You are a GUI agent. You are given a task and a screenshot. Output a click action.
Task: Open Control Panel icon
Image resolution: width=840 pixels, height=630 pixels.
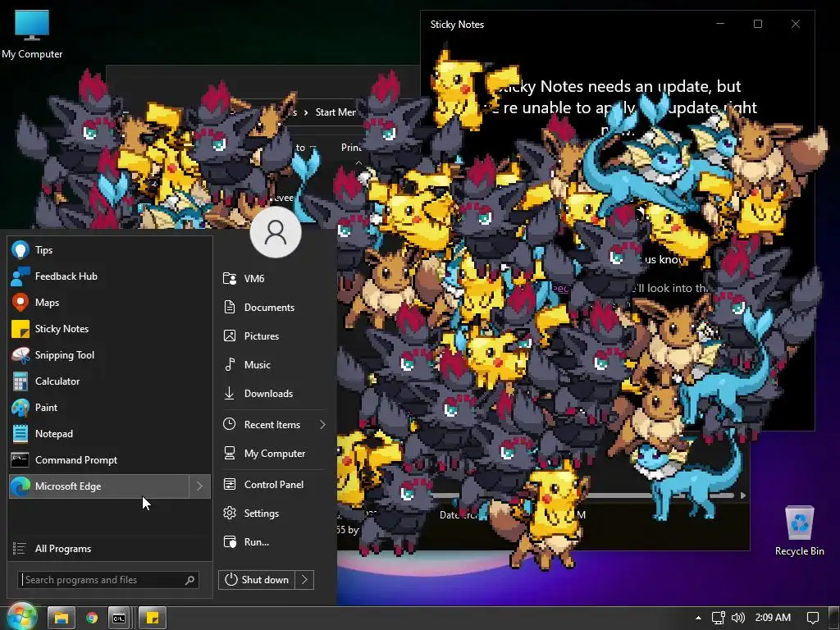tap(230, 484)
